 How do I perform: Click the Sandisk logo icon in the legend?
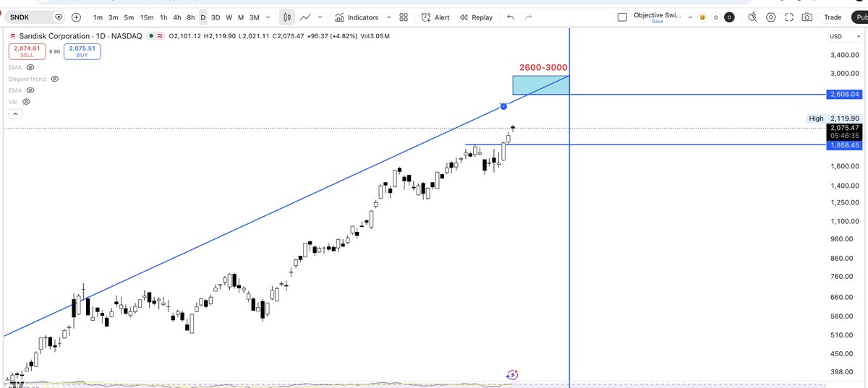(12, 36)
